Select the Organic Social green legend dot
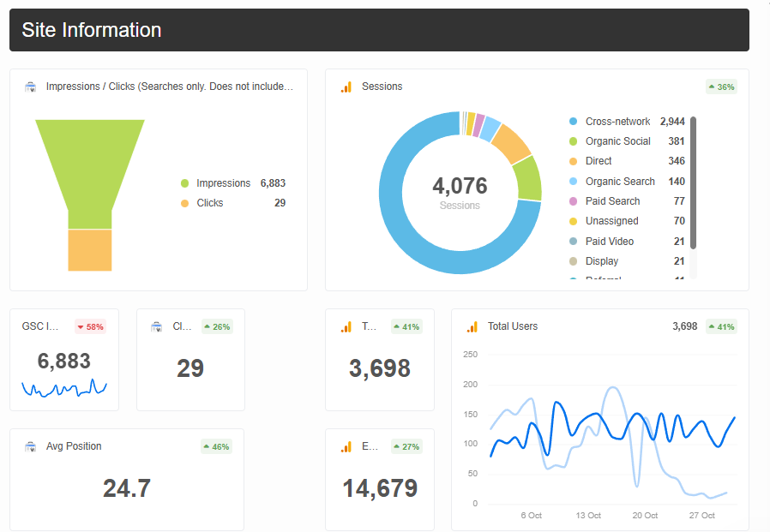Viewport: 770px width, 532px height. pyautogui.click(x=573, y=141)
